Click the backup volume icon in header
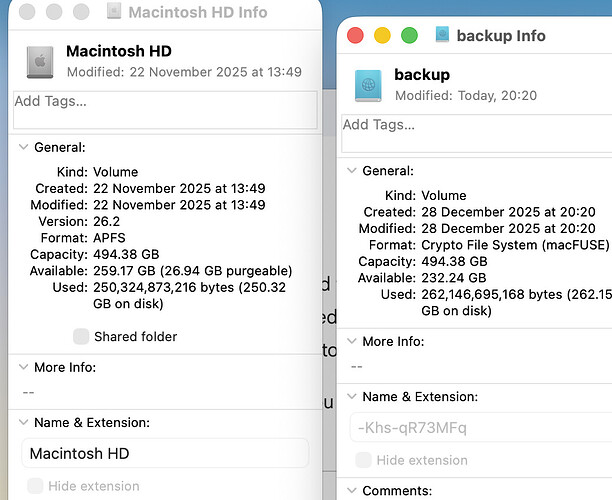Viewport: 612px width, 500px height. point(369,85)
